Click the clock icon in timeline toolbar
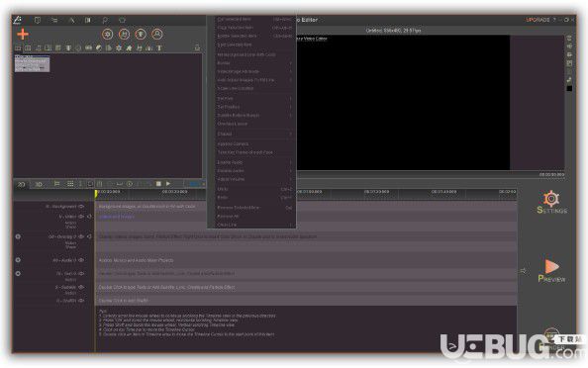Screen dimensions: 588x368 (x=130, y=184)
